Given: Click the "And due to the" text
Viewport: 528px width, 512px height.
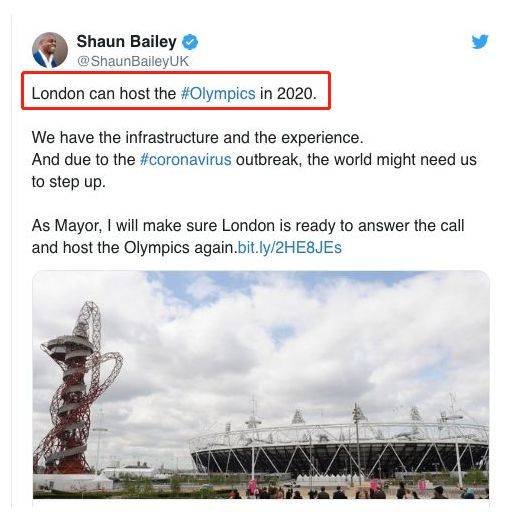Looking at the screenshot, I should click(84, 159).
